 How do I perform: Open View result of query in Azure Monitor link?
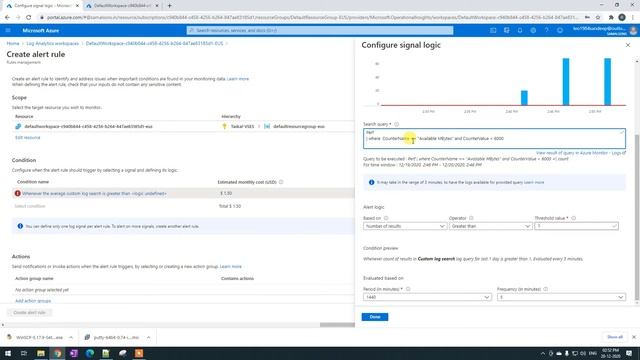(580, 153)
